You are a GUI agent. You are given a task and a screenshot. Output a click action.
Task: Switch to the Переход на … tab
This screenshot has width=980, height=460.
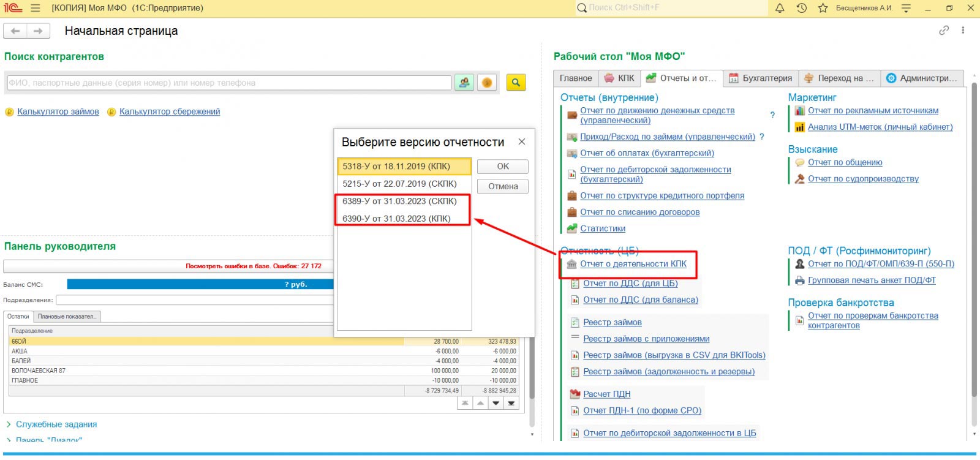point(839,78)
